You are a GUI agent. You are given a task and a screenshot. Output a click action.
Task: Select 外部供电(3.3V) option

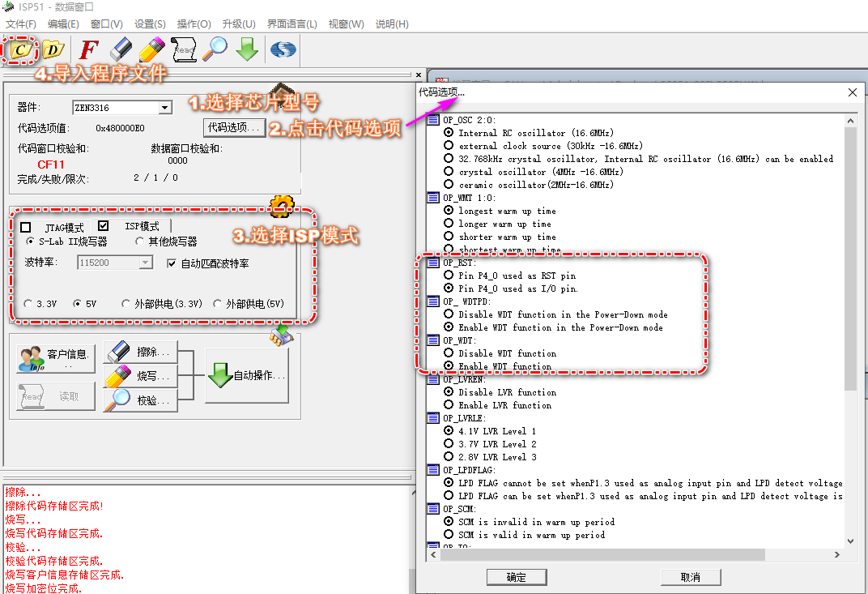pyautogui.click(x=126, y=304)
